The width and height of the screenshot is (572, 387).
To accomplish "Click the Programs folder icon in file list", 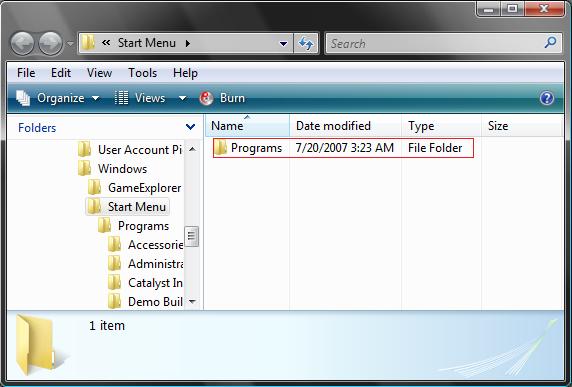I will tap(220, 148).
